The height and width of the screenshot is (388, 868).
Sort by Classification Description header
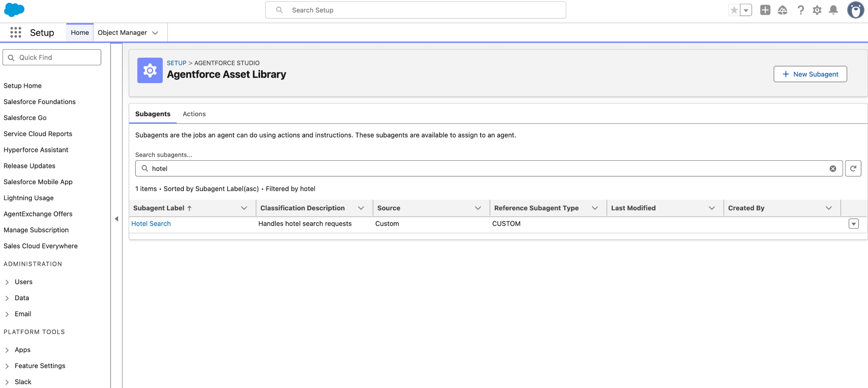pos(302,208)
